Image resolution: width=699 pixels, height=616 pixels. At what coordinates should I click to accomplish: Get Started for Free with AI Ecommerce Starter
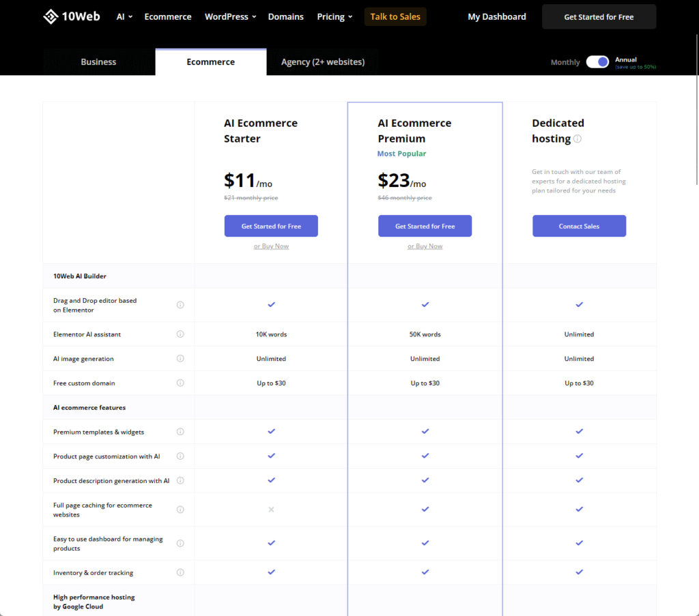click(x=271, y=226)
